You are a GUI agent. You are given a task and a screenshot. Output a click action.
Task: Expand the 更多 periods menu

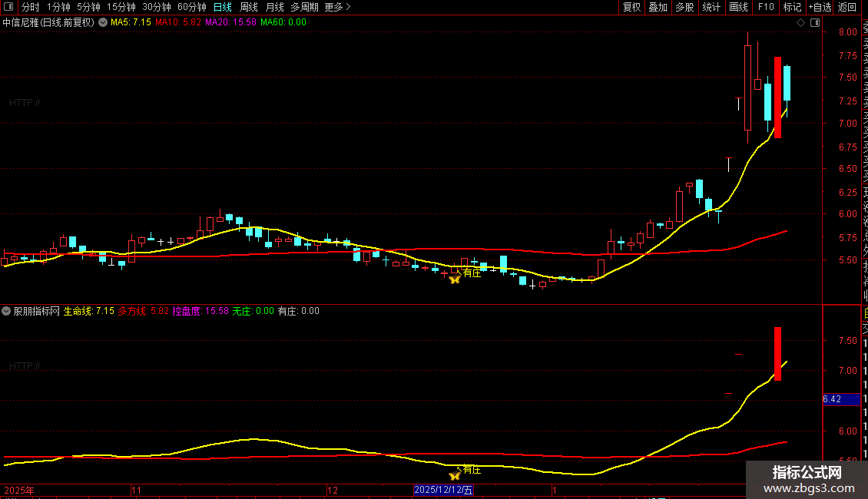pyautogui.click(x=337, y=7)
